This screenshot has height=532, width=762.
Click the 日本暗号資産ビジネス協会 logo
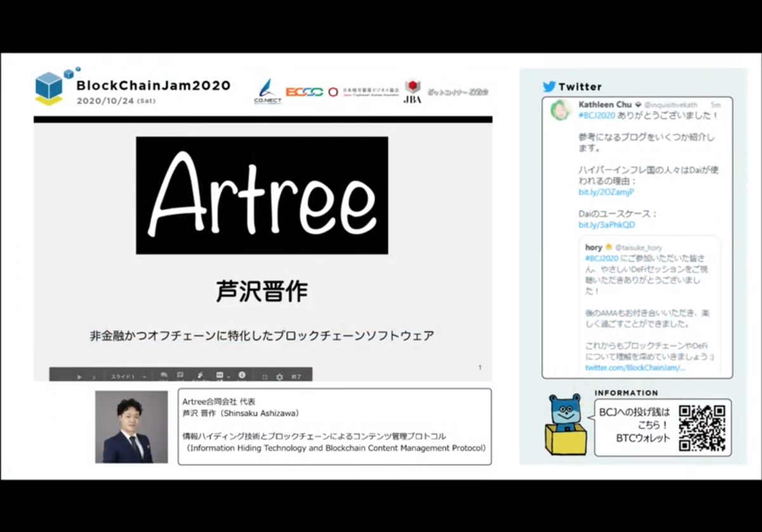point(364,92)
